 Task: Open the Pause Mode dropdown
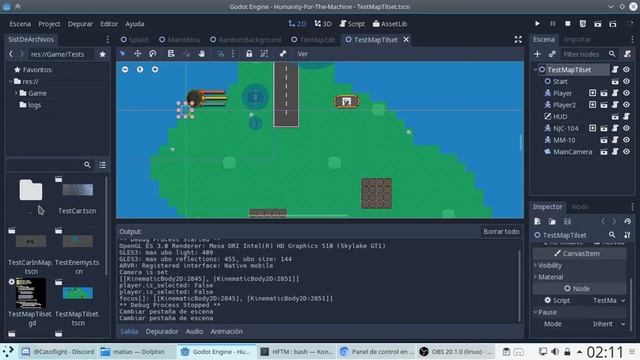[x=609, y=324]
